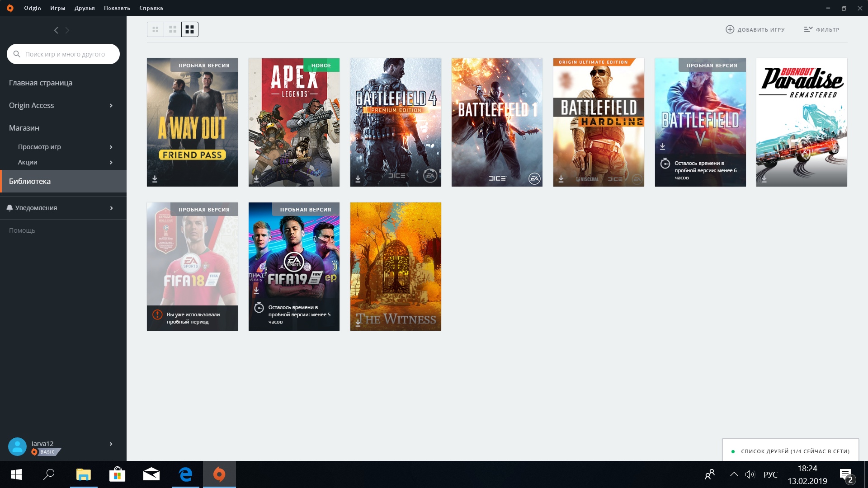Select the A Way Out tile

coord(192,122)
